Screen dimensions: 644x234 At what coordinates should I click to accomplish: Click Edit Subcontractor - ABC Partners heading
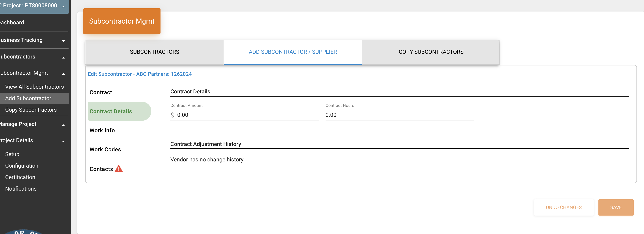coord(140,74)
